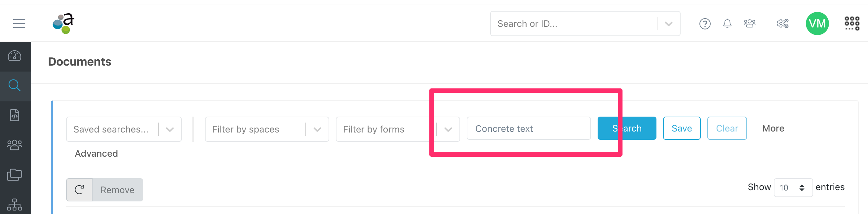Open the notifications bell icon
The image size is (868, 214).
click(x=728, y=23)
